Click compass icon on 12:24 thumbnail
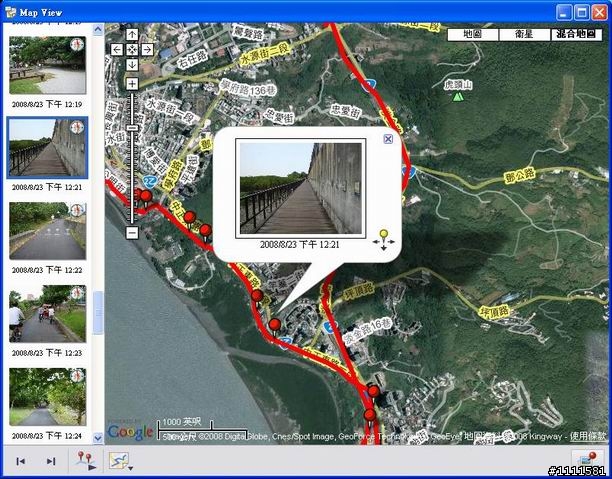 pyautogui.click(x=77, y=376)
